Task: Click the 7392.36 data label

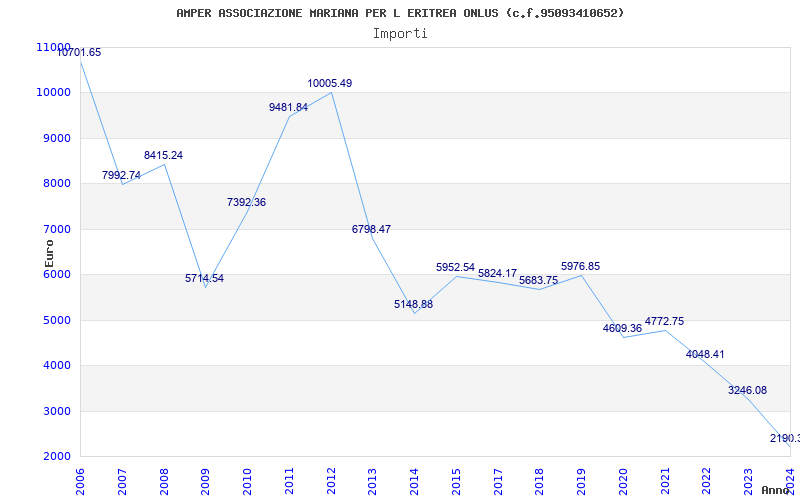Action: (246, 202)
